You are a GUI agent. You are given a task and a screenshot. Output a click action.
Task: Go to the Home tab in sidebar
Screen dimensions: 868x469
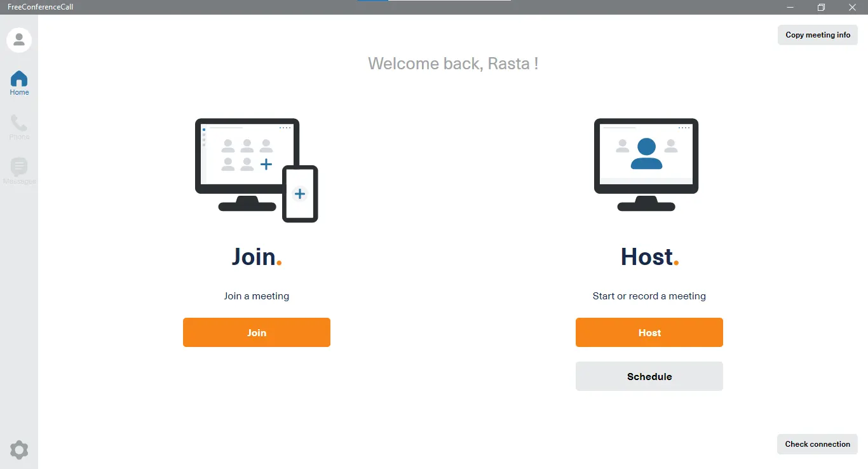[19, 83]
